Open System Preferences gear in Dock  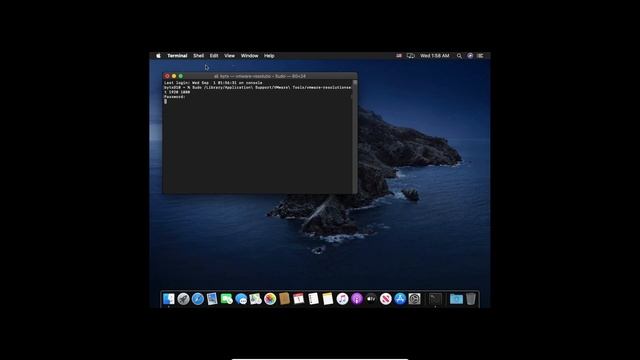[414, 299]
